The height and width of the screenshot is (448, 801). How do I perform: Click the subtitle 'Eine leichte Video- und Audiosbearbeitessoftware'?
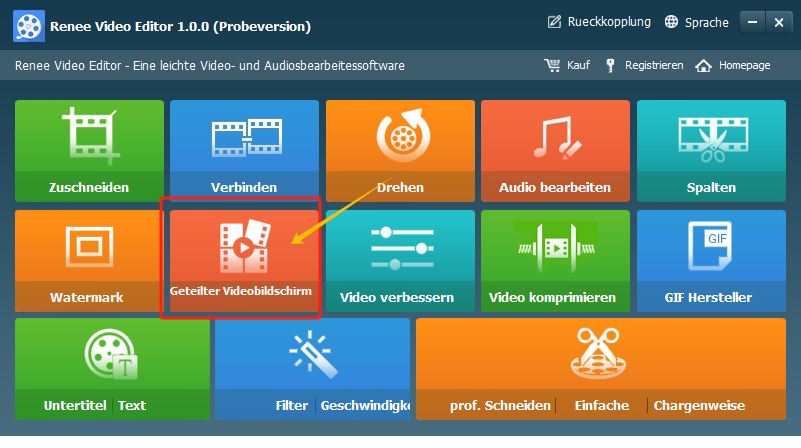[x=269, y=65]
